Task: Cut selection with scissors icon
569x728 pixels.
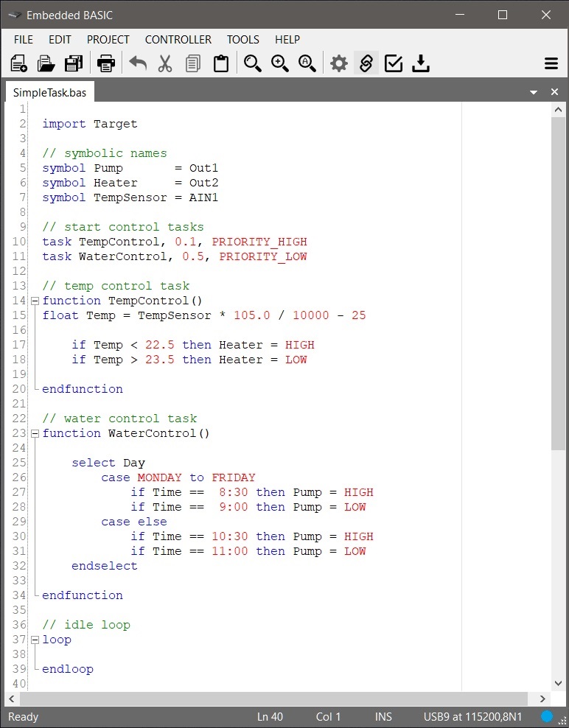Action: coord(165,63)
